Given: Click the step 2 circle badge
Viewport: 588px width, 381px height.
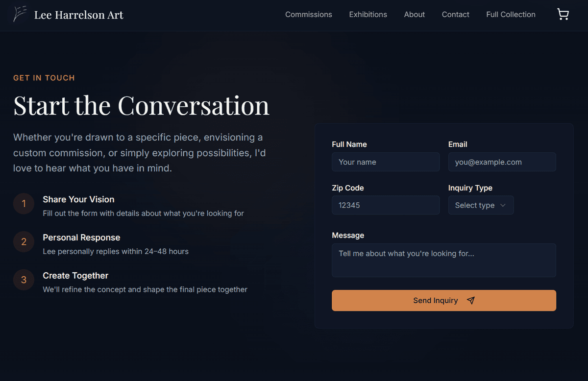Looking at the screenshot, I should tap(24, 242).
